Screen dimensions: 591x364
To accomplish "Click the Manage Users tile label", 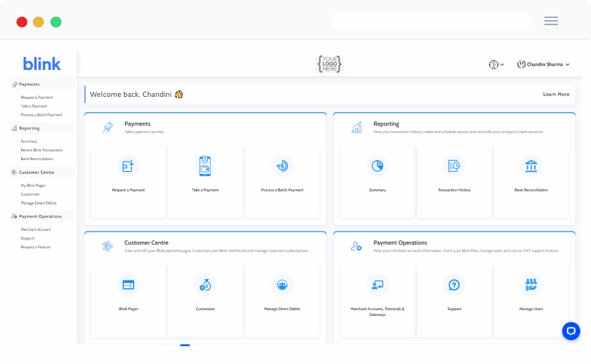I will click(x=531, y=309).
